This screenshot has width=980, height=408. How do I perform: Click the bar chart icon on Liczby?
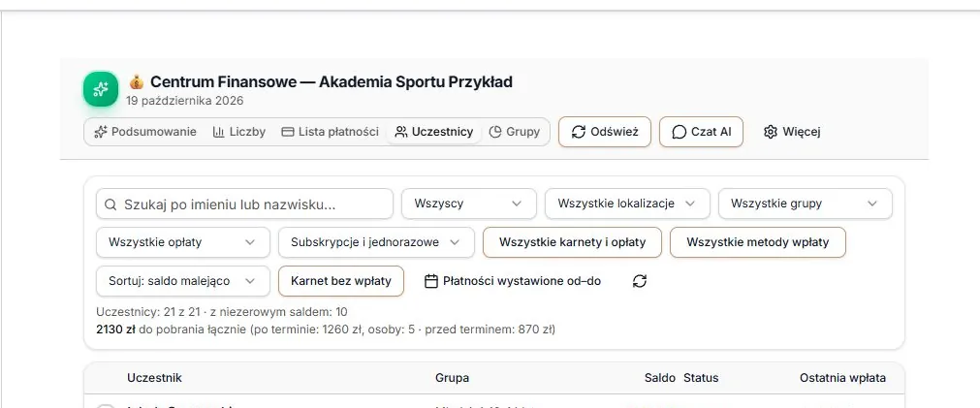tap(219, 132)
